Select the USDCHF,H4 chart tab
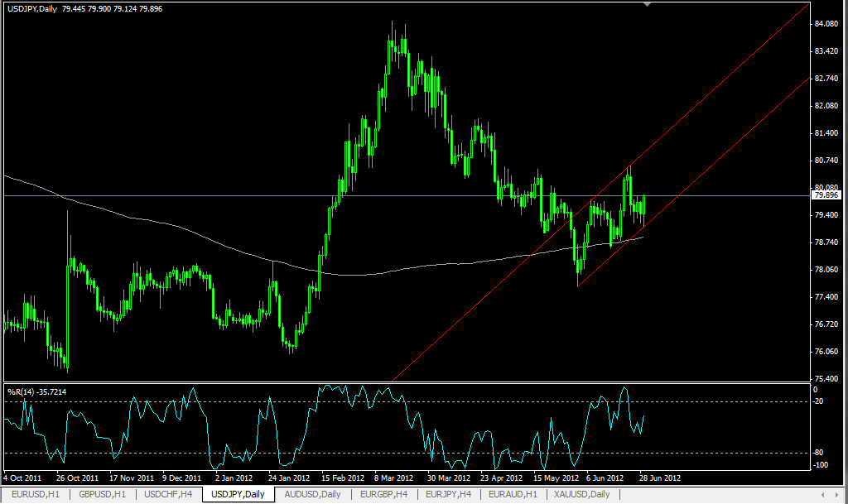The image size is (848, 504). [x=168, y=494]
